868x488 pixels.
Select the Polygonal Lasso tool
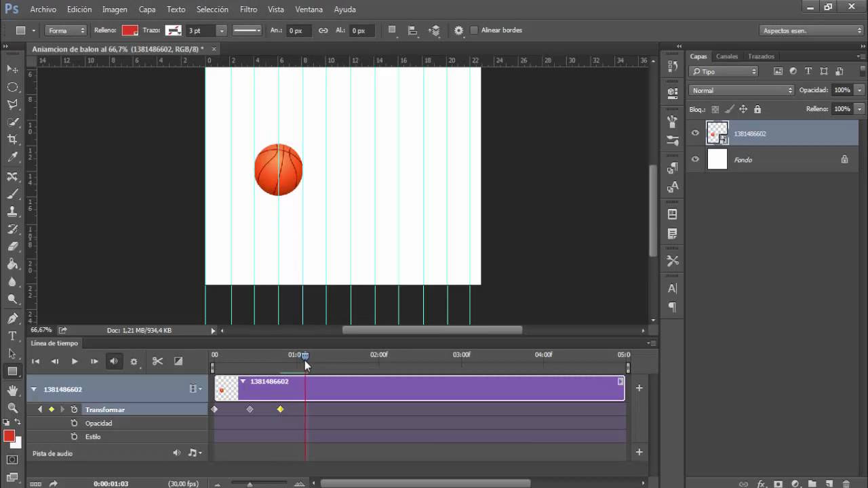pos(12,104)
